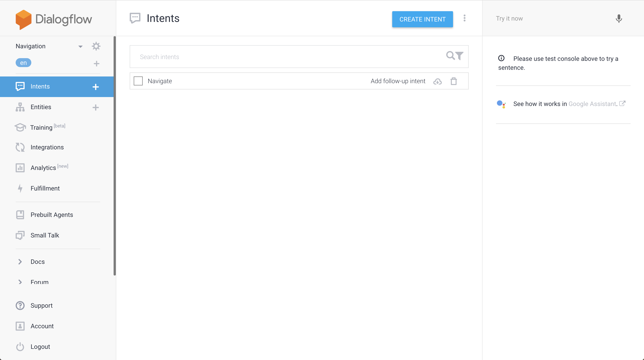The width and height of the screenshot is (644, 360).
Task: Click the Search intents input field
Action: (x=288, y=57)
